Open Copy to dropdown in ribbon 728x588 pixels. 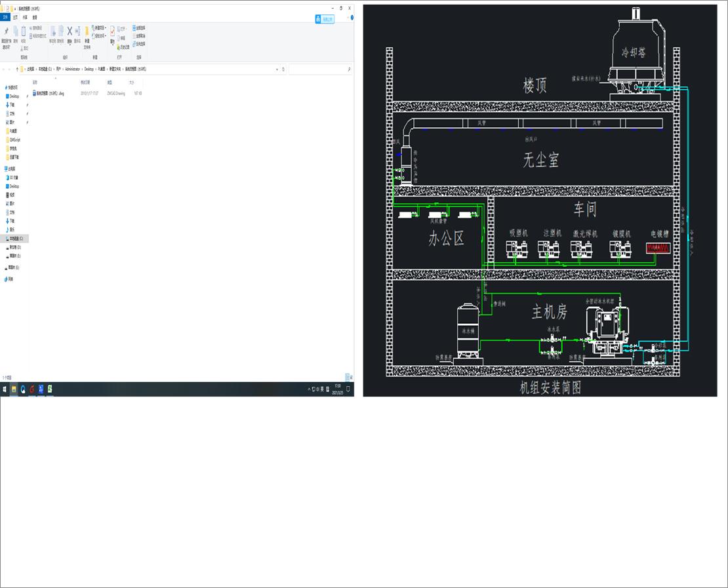click(60, 33)
